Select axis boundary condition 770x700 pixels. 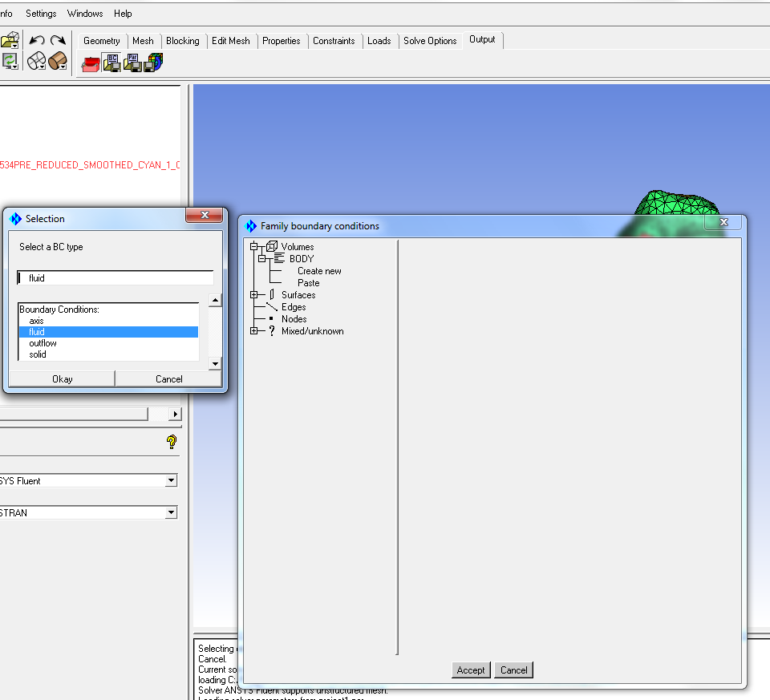point(108,321)
